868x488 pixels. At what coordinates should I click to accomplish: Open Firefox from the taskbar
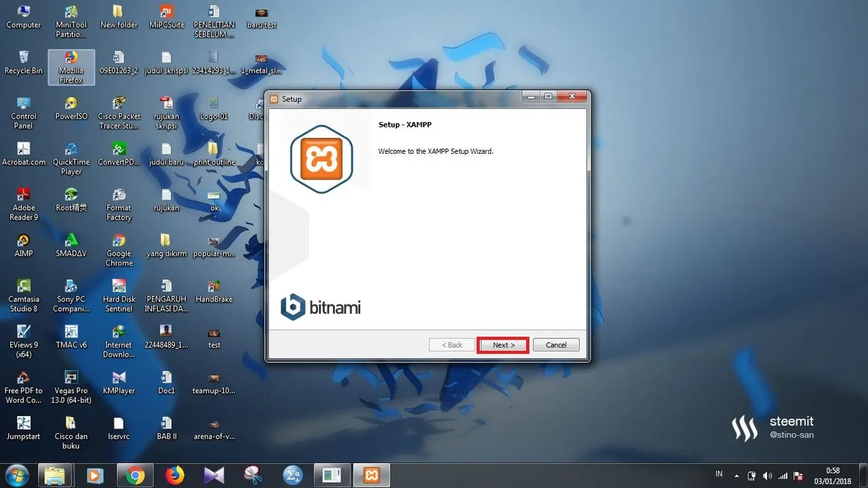point(174,475)
